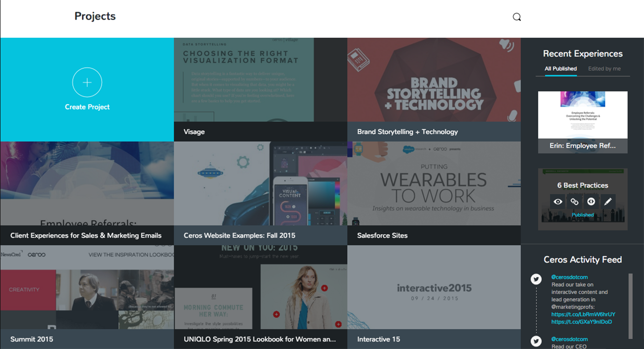Click the Create Project plus circle
The width and height of the screenshot is (644, 349).
click(87, 82)
